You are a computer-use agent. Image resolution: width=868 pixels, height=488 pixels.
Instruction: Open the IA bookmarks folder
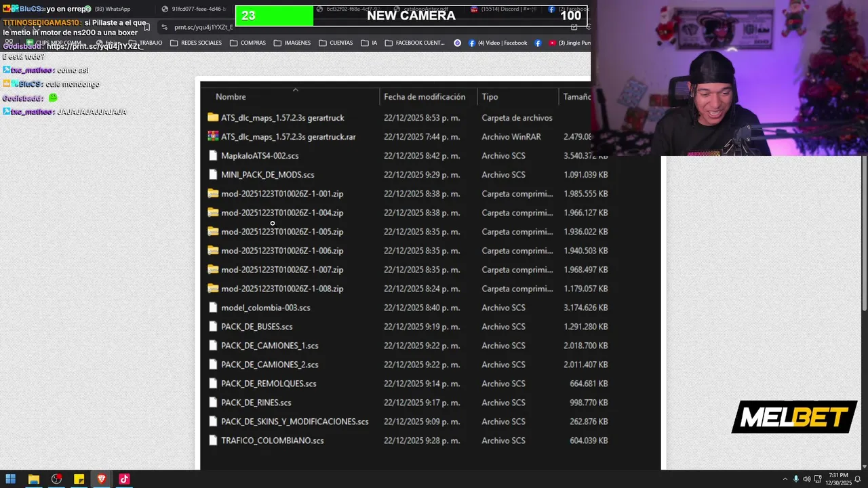pyautogui.click(x=369, y=43)
